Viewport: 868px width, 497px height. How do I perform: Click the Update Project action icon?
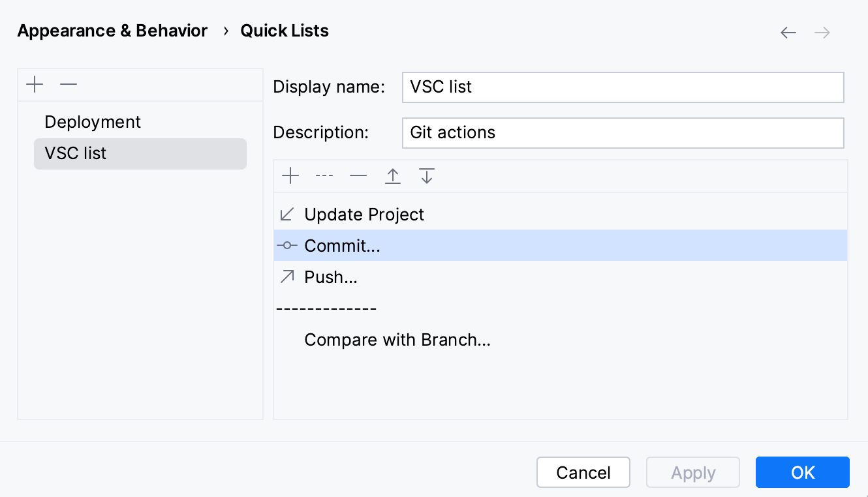pos(287,214)
